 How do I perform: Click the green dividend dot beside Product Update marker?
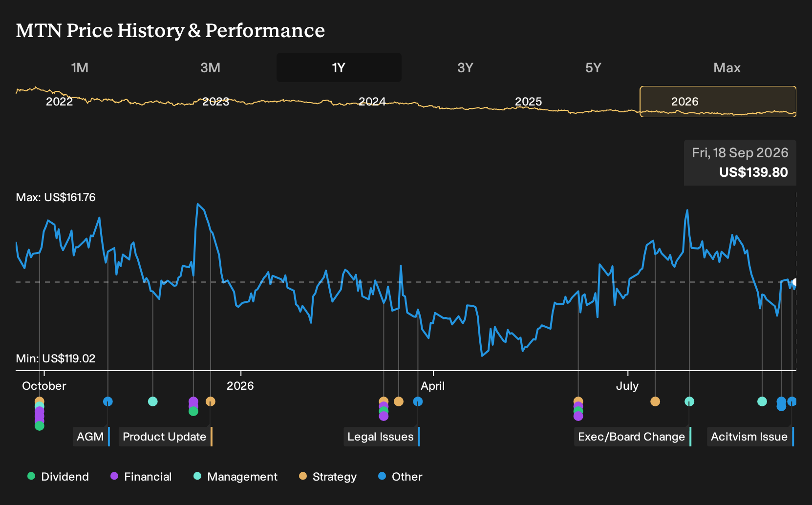coord(193,411)
